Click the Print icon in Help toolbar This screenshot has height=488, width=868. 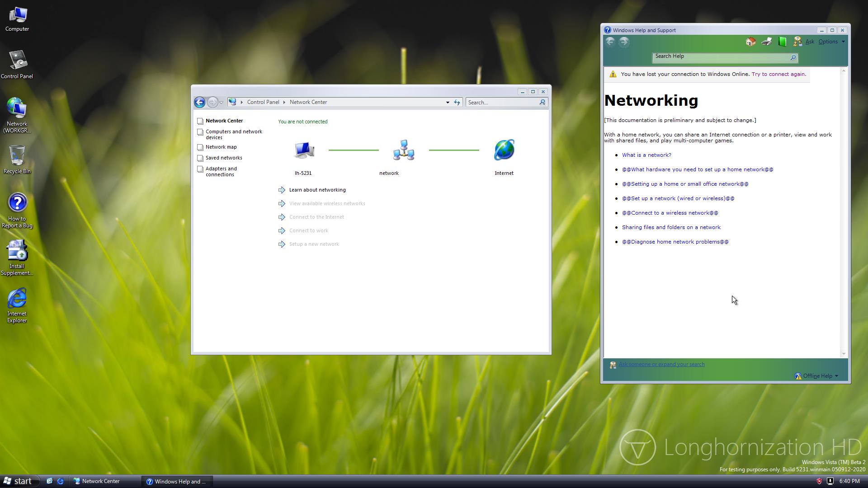766,42
